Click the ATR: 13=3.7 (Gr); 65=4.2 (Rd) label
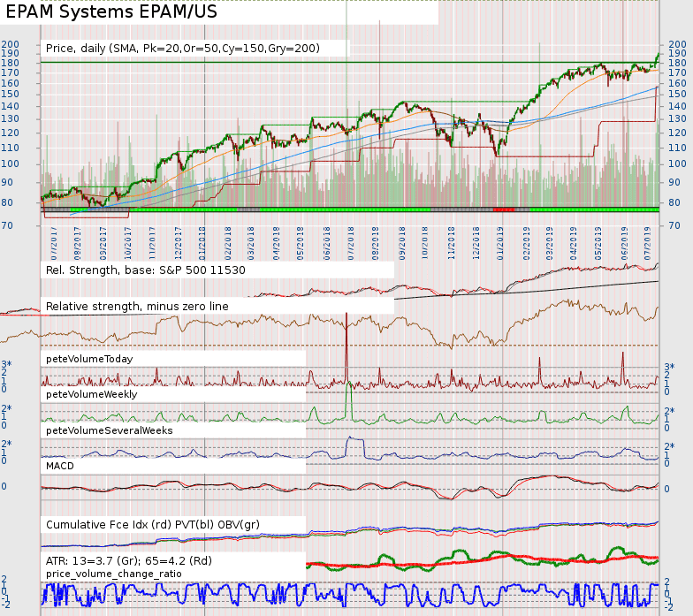This screenshot has width=693, height=616. click(129, 560)
